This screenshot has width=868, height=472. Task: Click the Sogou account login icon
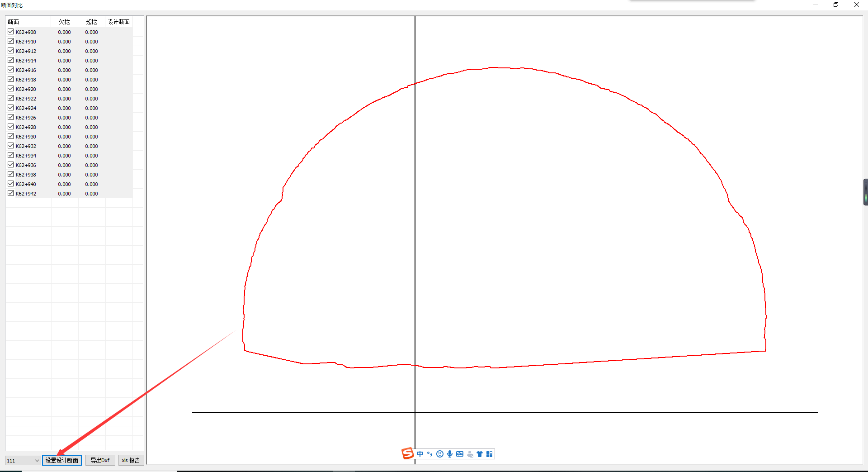pos(470,454)
